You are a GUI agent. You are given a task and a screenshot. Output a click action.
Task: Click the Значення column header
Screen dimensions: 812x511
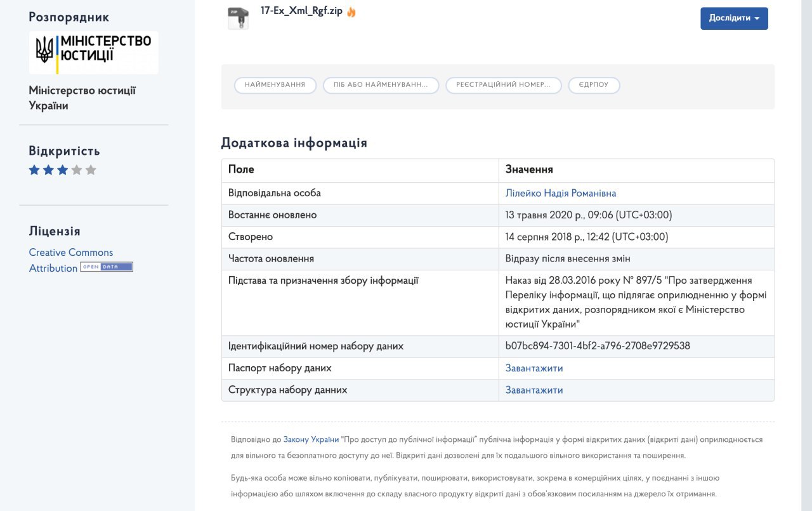pyautogui.click(x=529, y=169)
